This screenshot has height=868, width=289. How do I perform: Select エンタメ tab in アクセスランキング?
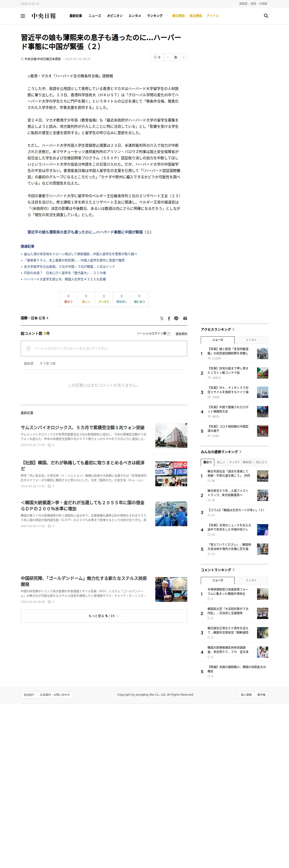click(251, 340)
